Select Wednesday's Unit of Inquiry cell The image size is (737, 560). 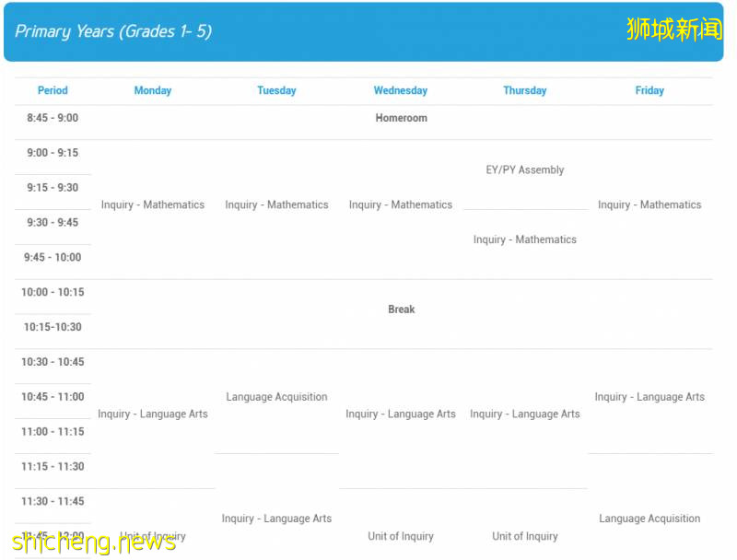[x=401, y=536]
